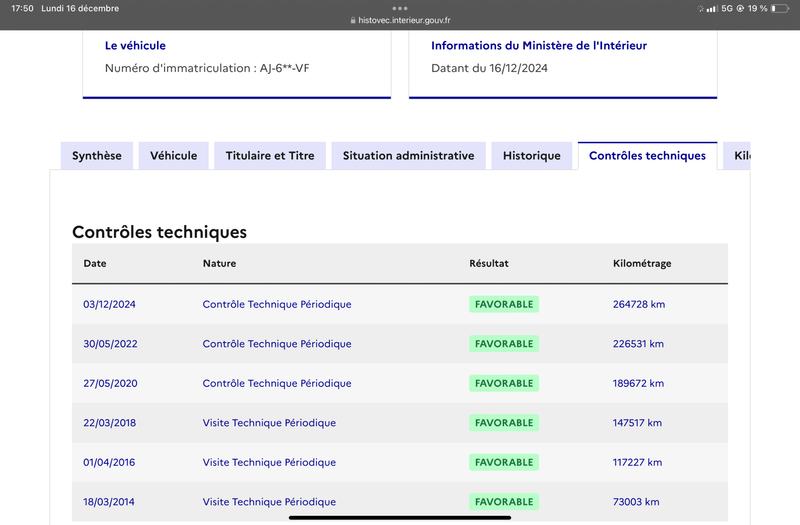Select date 30/05/2022 in the table
The image size is (800, 525).
pyautogui.click(x=110, y=344)
